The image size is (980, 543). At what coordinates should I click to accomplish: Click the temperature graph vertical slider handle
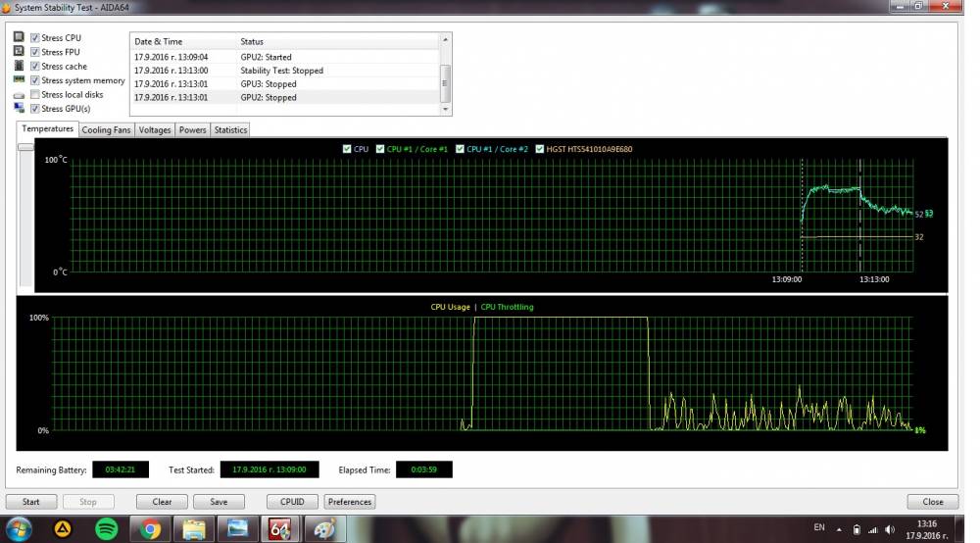click(x=25, y=147)
